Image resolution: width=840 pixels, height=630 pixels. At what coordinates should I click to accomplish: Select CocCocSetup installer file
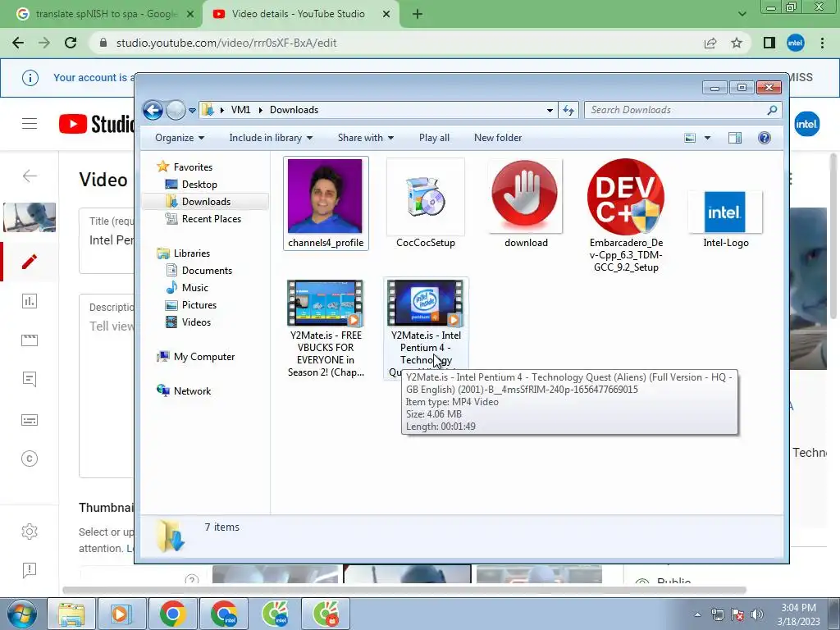click(x=426, y=203)
